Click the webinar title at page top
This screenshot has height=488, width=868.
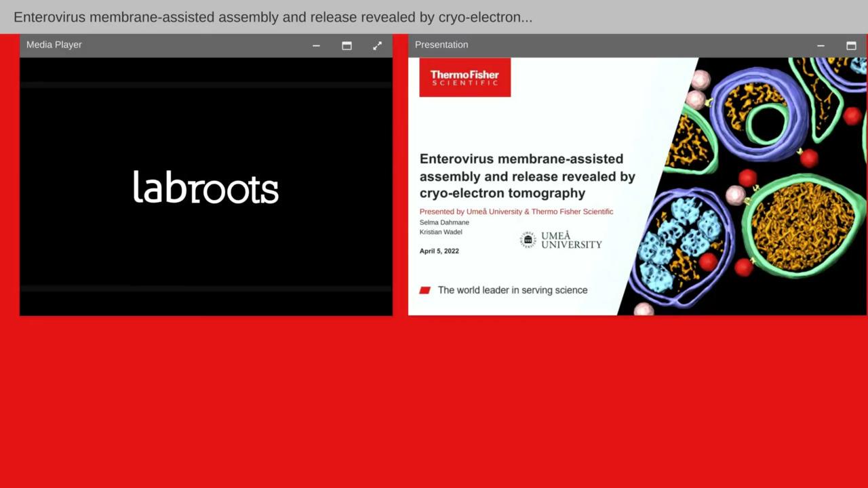(x=273, y=17)
